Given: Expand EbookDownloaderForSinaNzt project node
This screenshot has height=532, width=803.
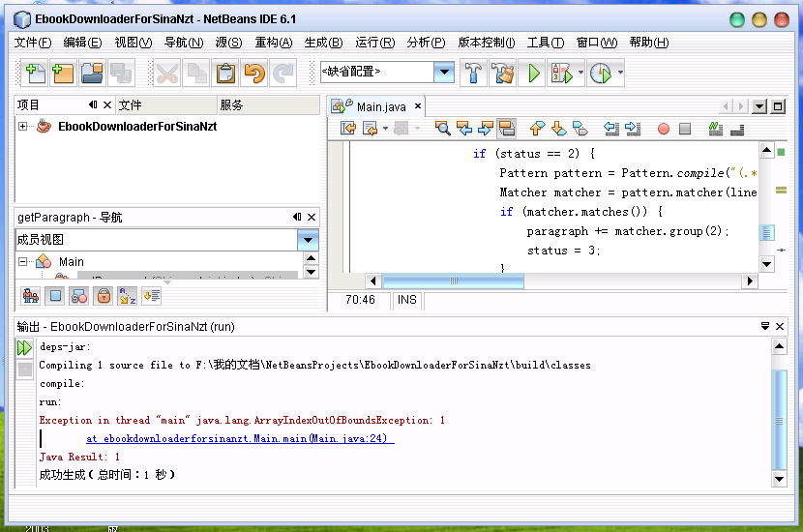Looking at the screenshot, I should pyautogui.click(x=22, y=126).
